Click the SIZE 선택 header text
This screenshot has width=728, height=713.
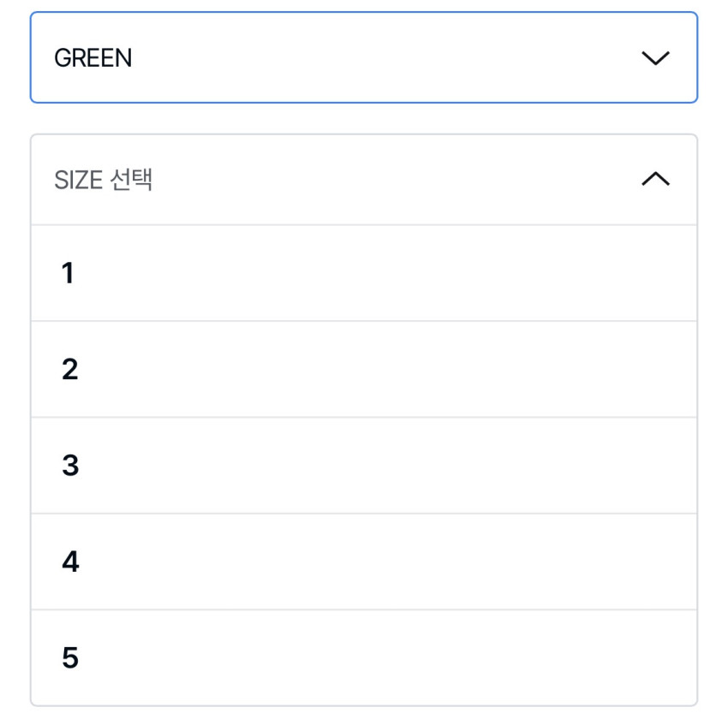pyautogui.click(x=104, y=180)
